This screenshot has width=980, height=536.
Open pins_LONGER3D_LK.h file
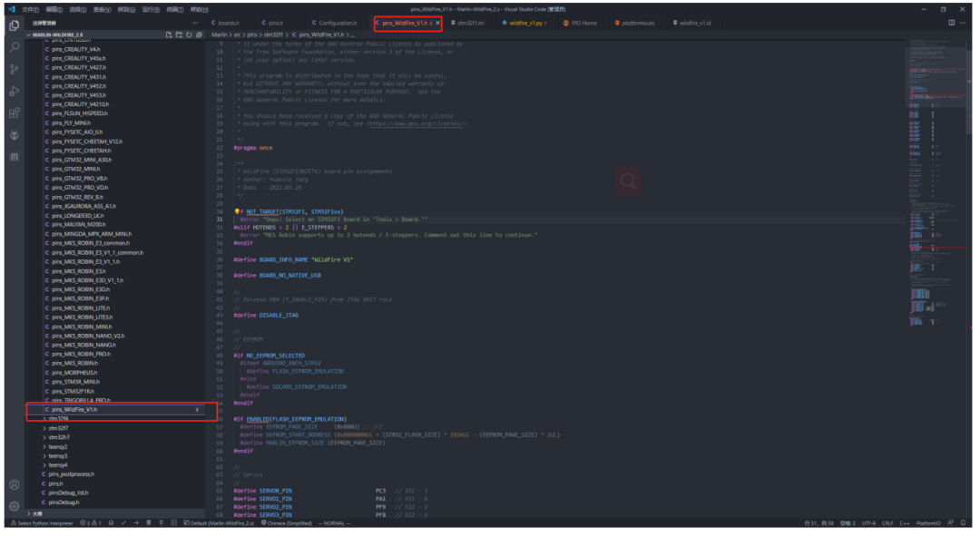(x=115, y=216)
